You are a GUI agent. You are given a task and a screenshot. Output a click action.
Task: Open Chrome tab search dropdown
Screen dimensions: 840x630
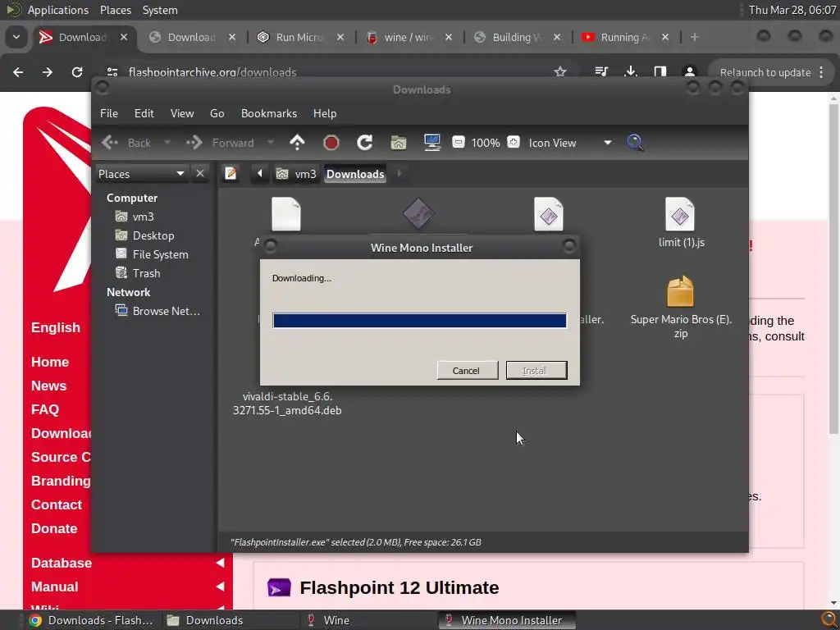16,37
